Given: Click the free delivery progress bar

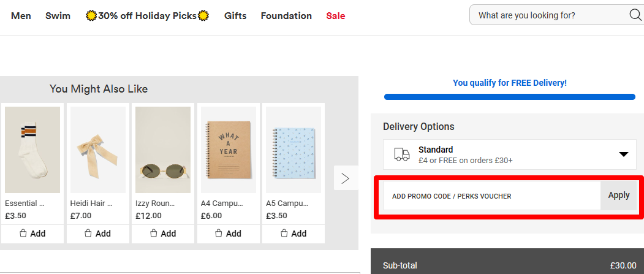Looking at the screenshot, I should coord(510,96).
